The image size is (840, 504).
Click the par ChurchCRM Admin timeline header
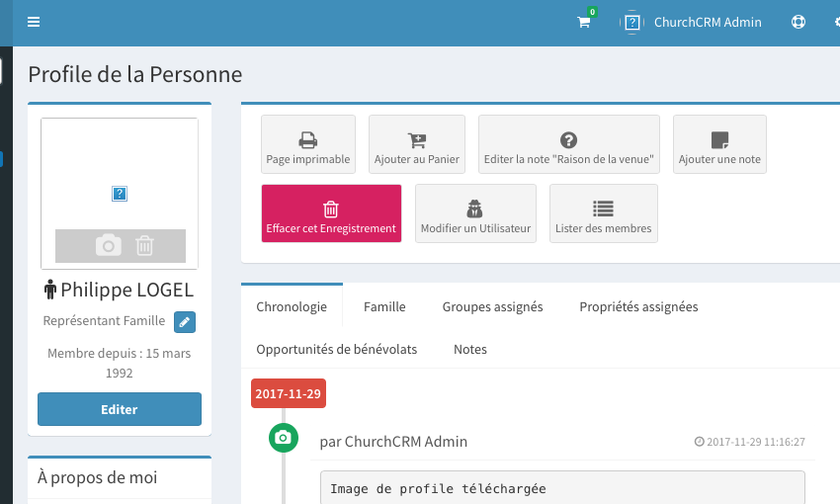tap(393, 442)
